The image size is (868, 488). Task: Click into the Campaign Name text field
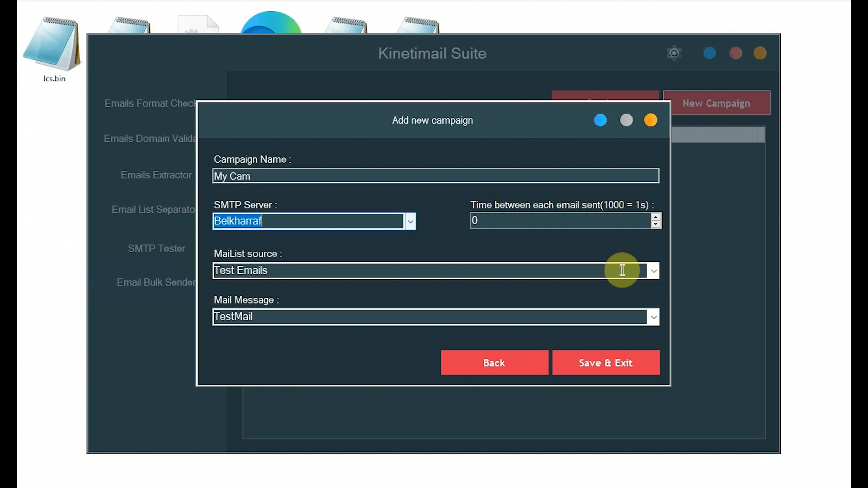[x=435, y=176]
